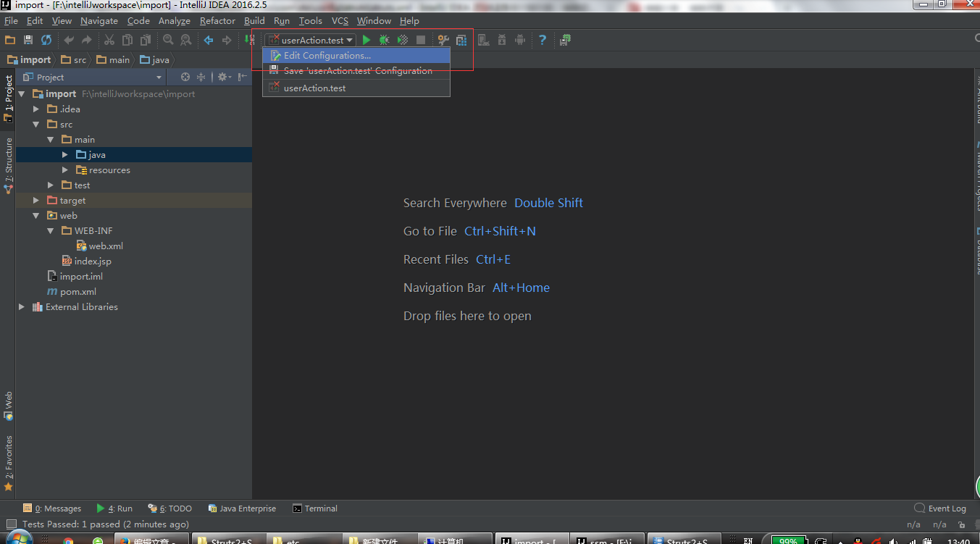Image resolution: width=980 pixels, height=544 pixels.
Task: Open the Event Log panel
Action: tap(940, 509)
